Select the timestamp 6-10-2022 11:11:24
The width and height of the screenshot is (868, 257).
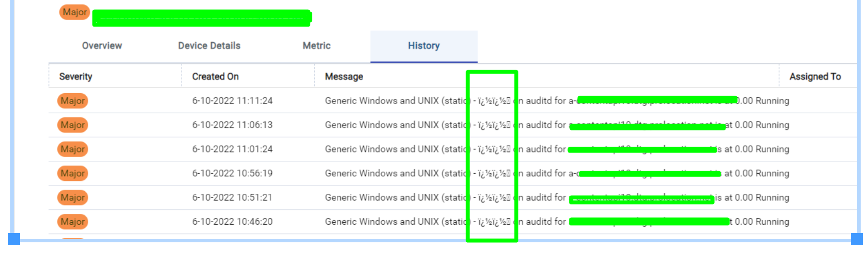[x=232, y=101]
